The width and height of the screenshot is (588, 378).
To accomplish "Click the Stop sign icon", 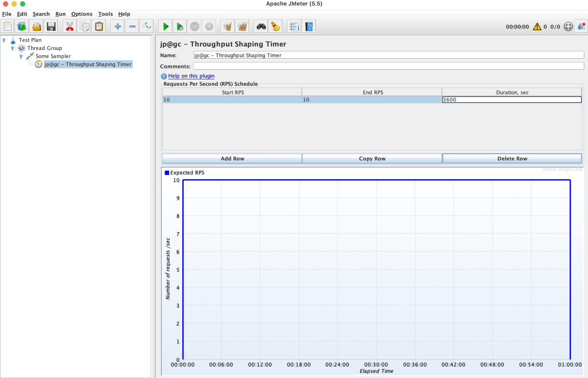I will pos(195,26).
